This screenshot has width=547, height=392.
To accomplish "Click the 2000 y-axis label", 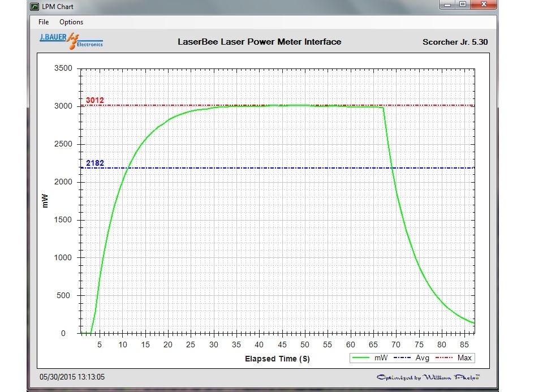I will coord(63,182).
